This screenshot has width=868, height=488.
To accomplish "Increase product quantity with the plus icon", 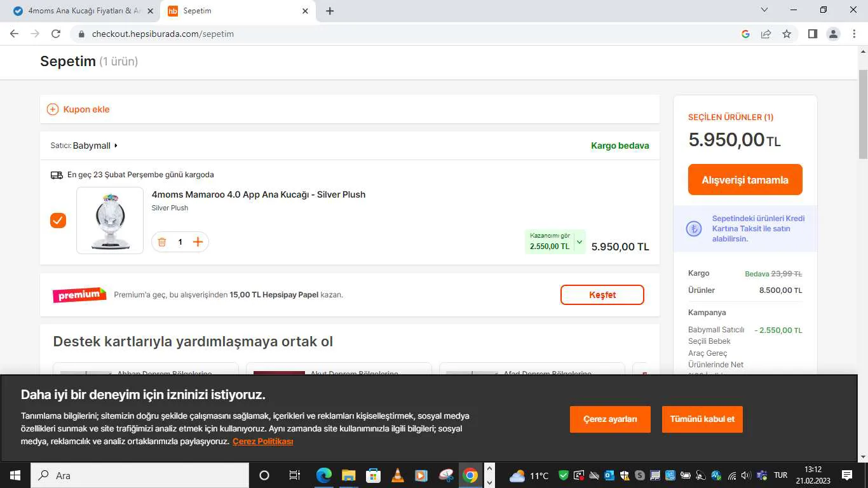I will pos(198,242).
